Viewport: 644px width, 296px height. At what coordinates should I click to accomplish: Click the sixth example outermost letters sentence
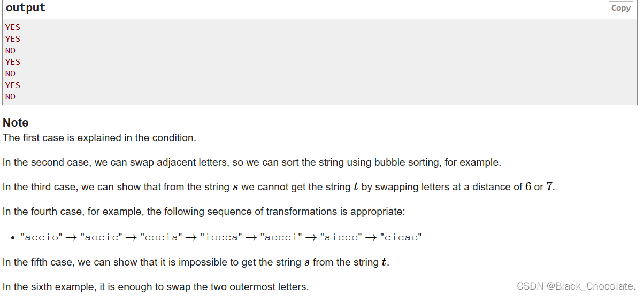coord(156,287)
